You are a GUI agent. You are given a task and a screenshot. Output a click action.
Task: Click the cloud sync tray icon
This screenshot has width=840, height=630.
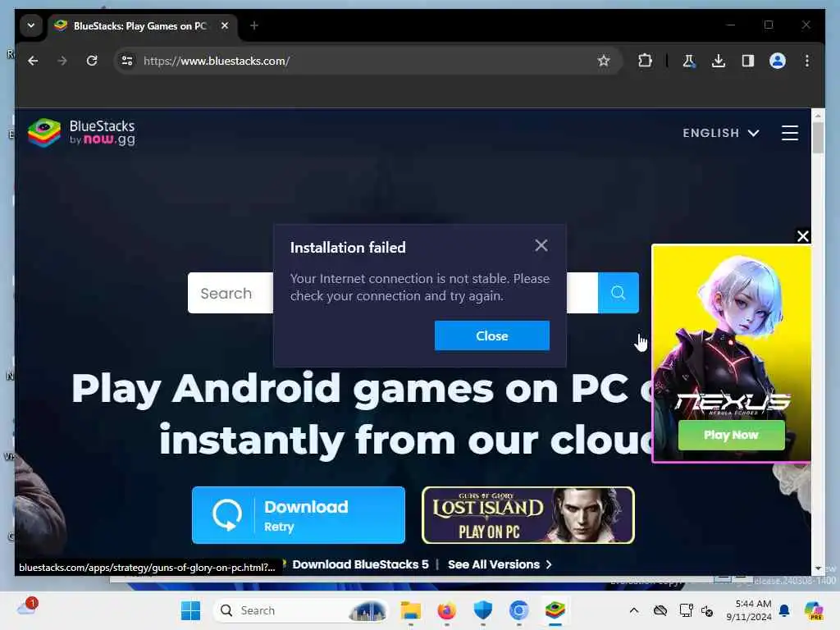660,610
